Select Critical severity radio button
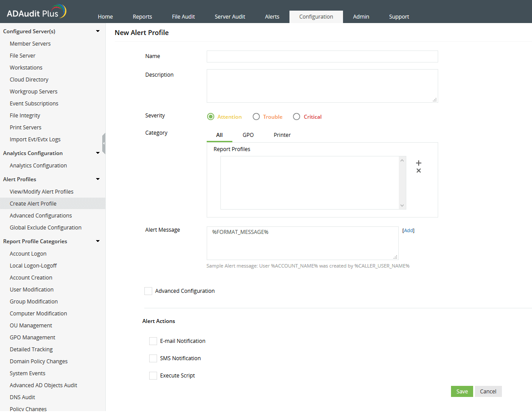This screenshot has width=532, height=416. pyautogui.click(x=297, y=117)
